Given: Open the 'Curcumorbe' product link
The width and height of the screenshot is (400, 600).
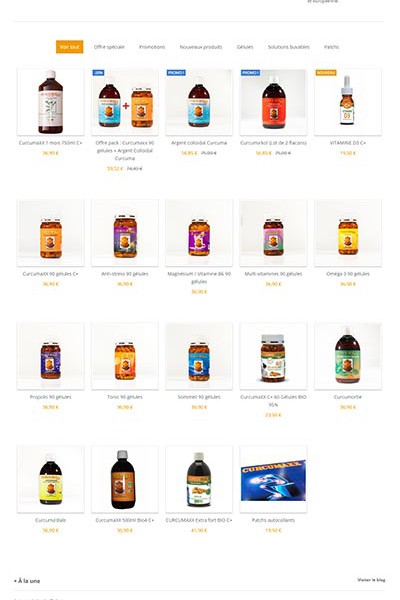Looking at the screenshot, I should [348, 397].
